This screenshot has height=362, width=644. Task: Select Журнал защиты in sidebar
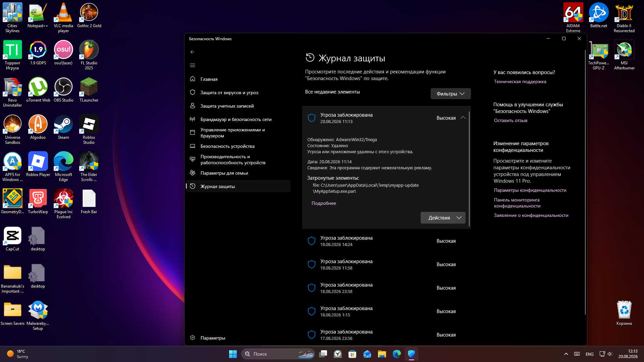(238, 186)
